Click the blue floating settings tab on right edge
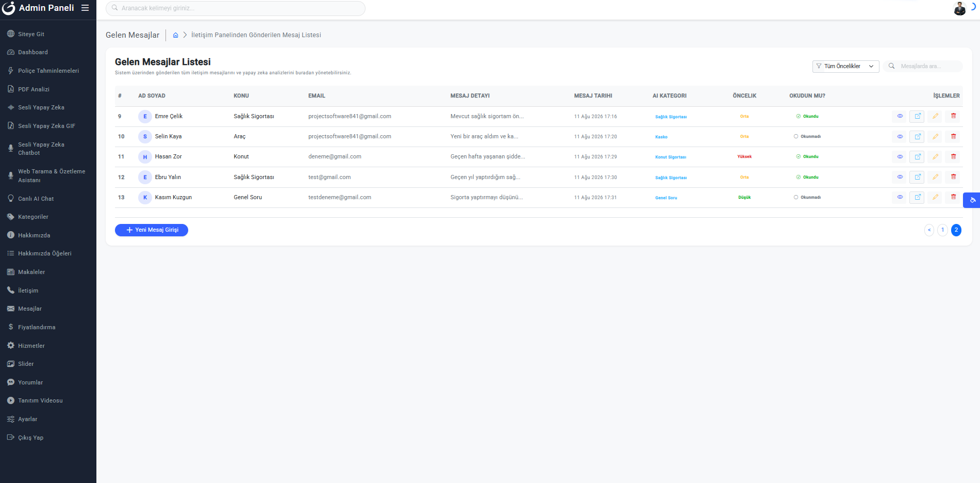 click(x=972, y=200)
